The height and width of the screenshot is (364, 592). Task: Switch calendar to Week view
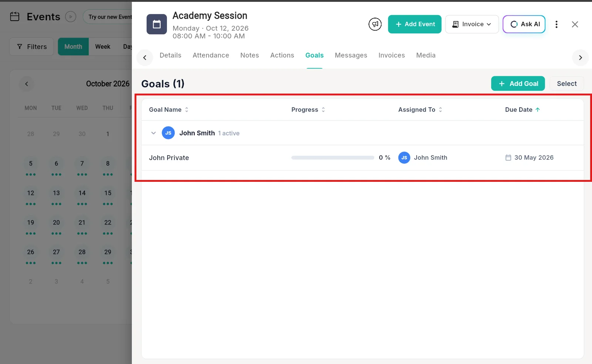[103, 47]
